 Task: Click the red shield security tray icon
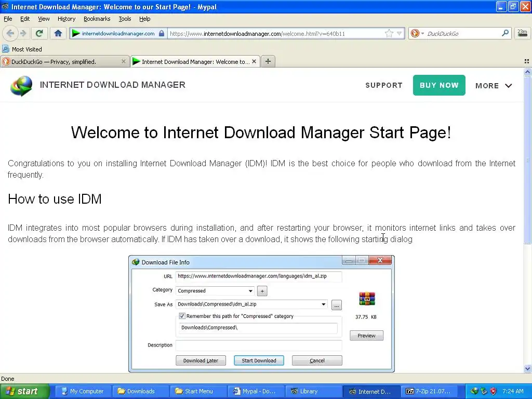click(494, 391)
